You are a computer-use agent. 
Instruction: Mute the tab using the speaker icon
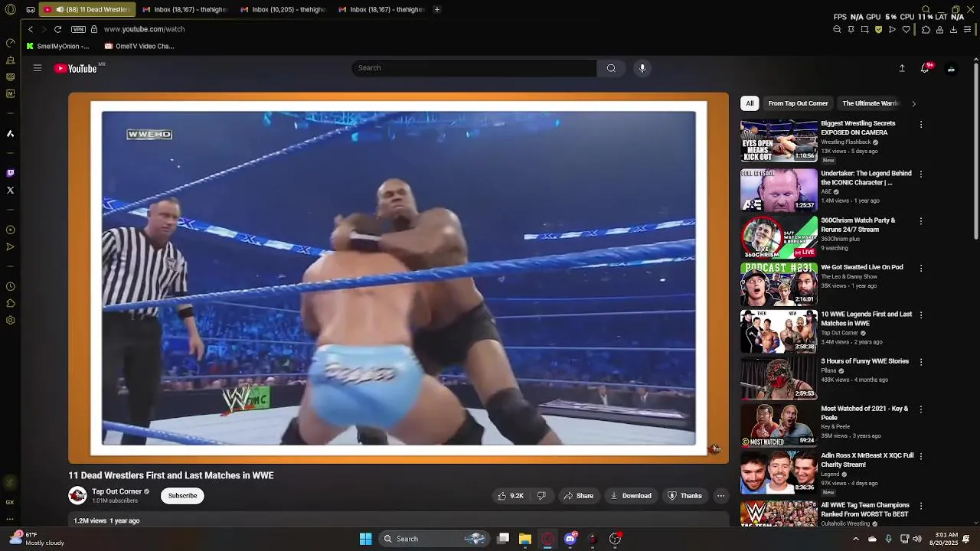tap(60, 10)
